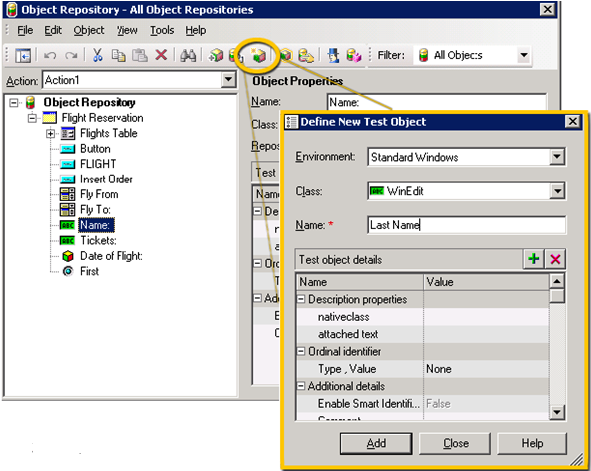Open the Environment dropdown in the dialog

click(557, 157)
